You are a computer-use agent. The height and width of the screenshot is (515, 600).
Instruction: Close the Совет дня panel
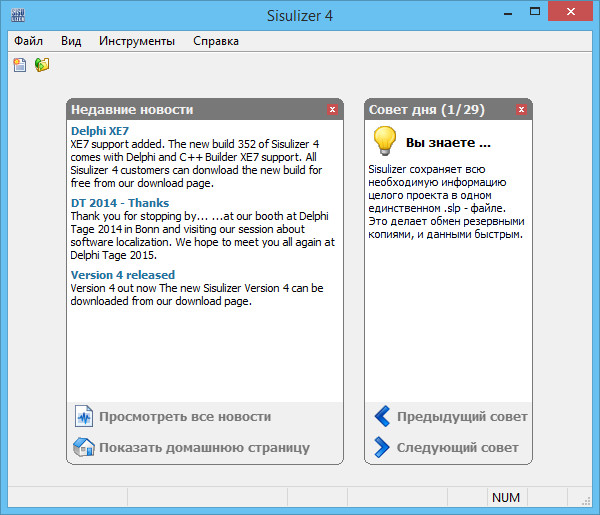[x=521, y=109]
